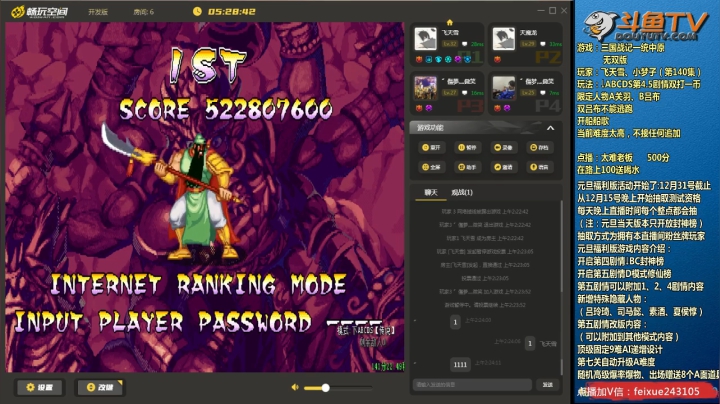The width and height of the screenshot is (720, 404).
Task: Click P4's red badge icon
Action: click(497, 108)
